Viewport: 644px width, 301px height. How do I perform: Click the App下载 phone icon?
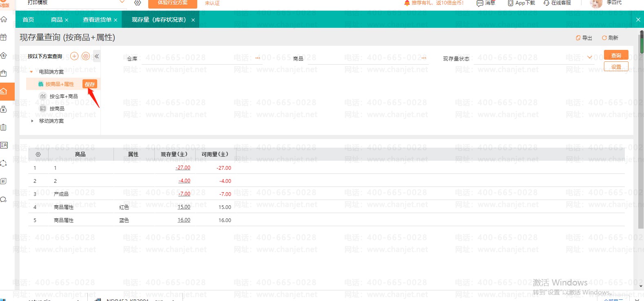pyautogui.click(x=510, y=3)
